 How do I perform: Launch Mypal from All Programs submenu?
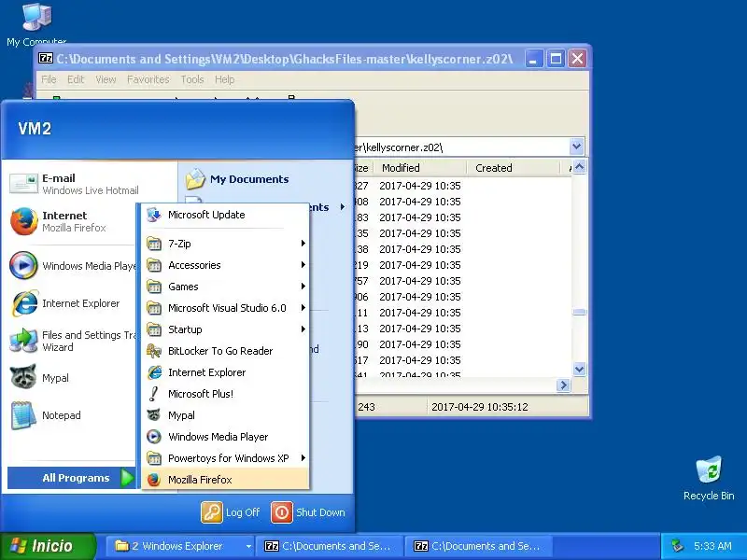point(225,415)
